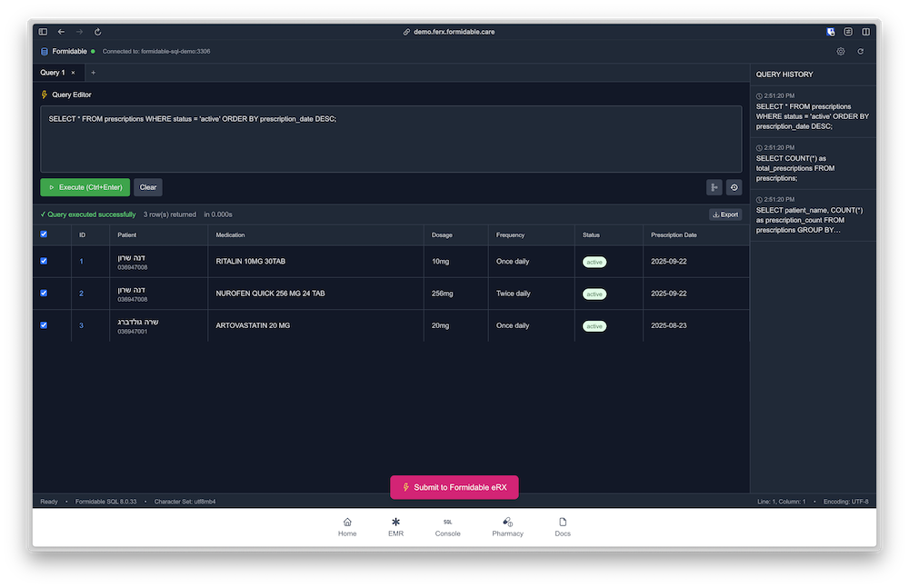
Task: Open query history via the clock icon
Action: 734,187
